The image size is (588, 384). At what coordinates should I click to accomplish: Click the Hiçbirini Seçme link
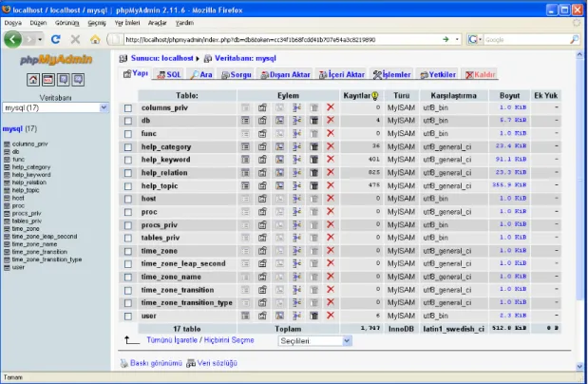click(x=229, y=340)
